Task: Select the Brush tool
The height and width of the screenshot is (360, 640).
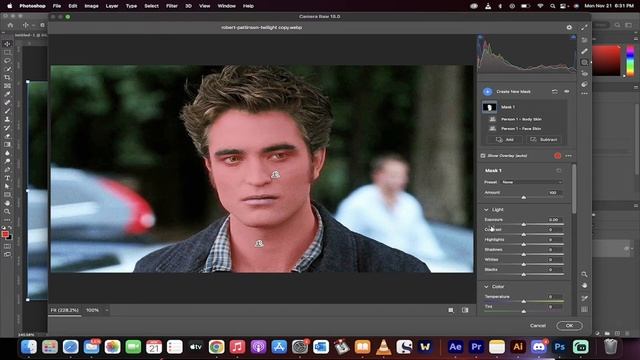Action: point(7,111)
